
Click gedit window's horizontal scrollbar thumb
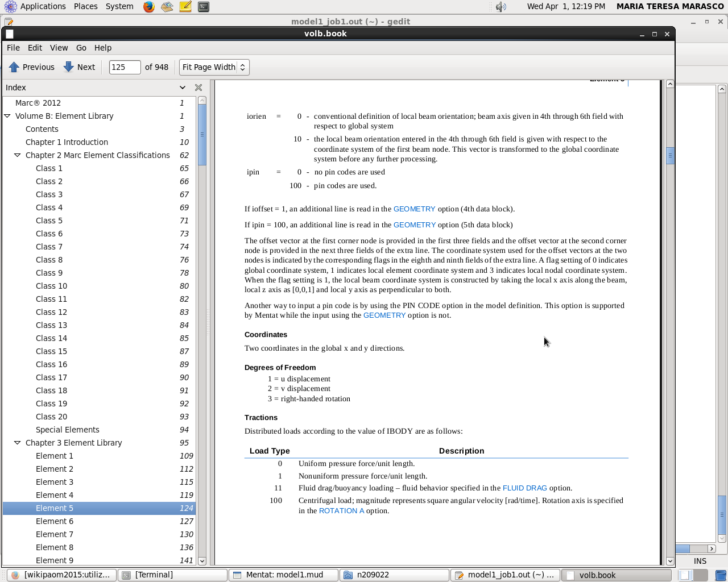click(x=682, y=548)
